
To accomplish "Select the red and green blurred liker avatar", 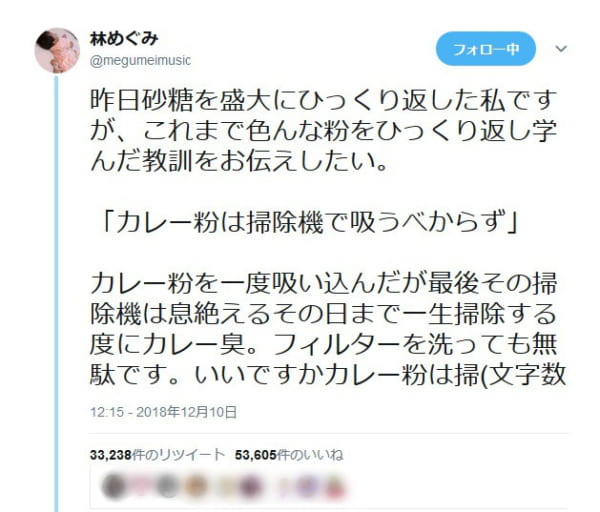I will click(335, 486).
